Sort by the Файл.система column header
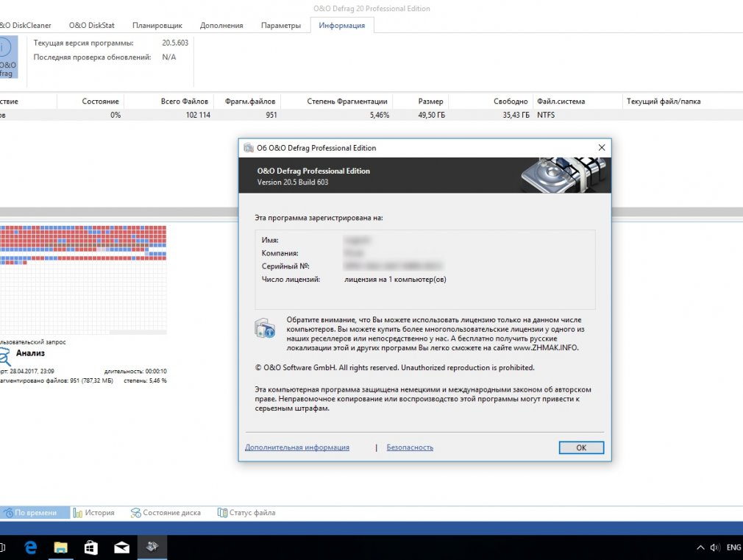This screenshot has height=560, width=743. point(561,102)
